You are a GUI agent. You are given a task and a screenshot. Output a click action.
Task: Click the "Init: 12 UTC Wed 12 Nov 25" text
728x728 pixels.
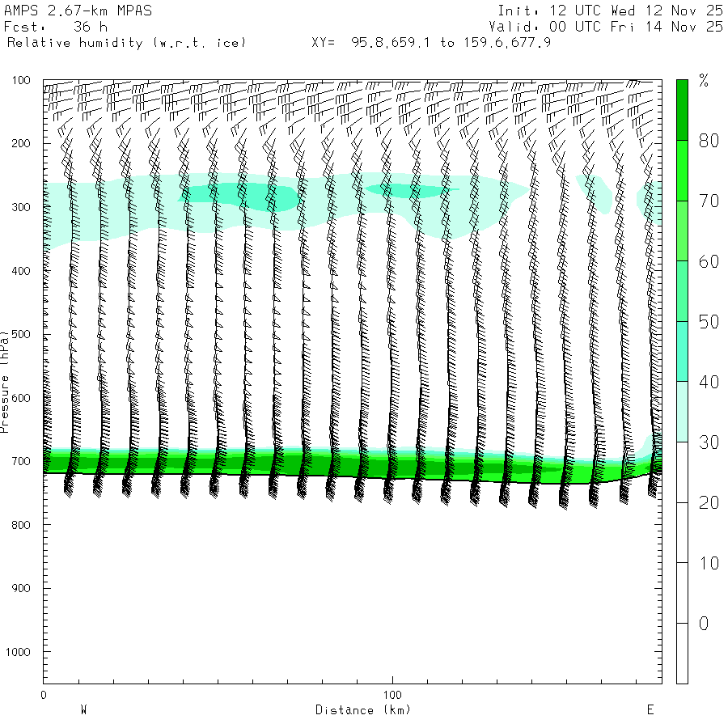[610, 11]
